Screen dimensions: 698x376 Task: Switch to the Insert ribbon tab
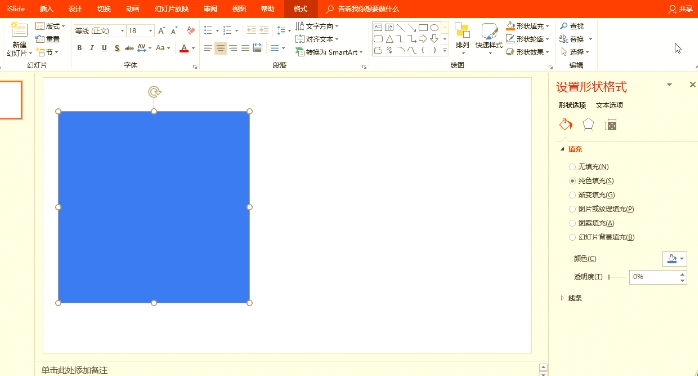(x=46, y=9)
